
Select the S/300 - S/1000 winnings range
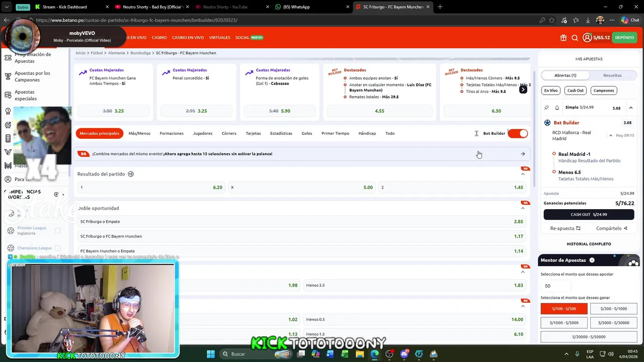click(x=613, y=309)
